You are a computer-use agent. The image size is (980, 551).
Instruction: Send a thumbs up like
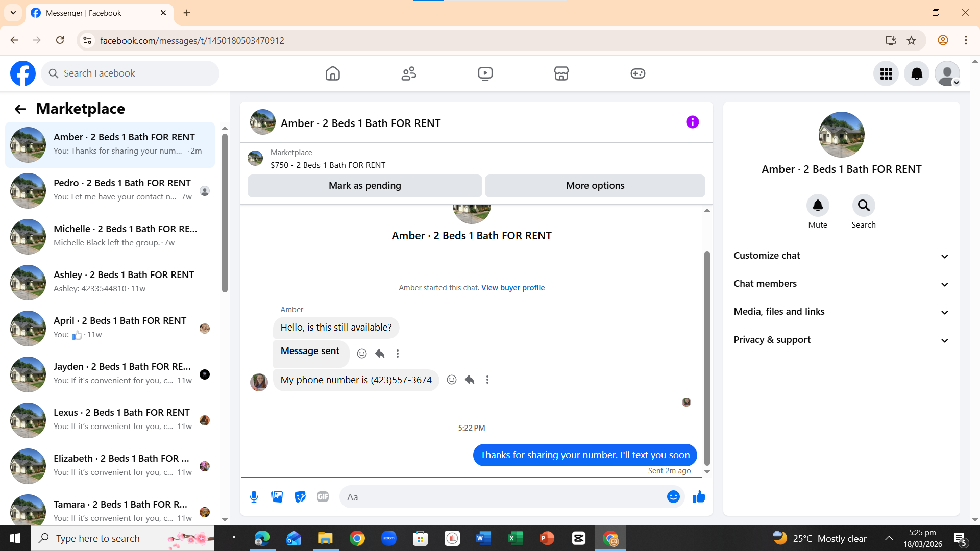699,497
